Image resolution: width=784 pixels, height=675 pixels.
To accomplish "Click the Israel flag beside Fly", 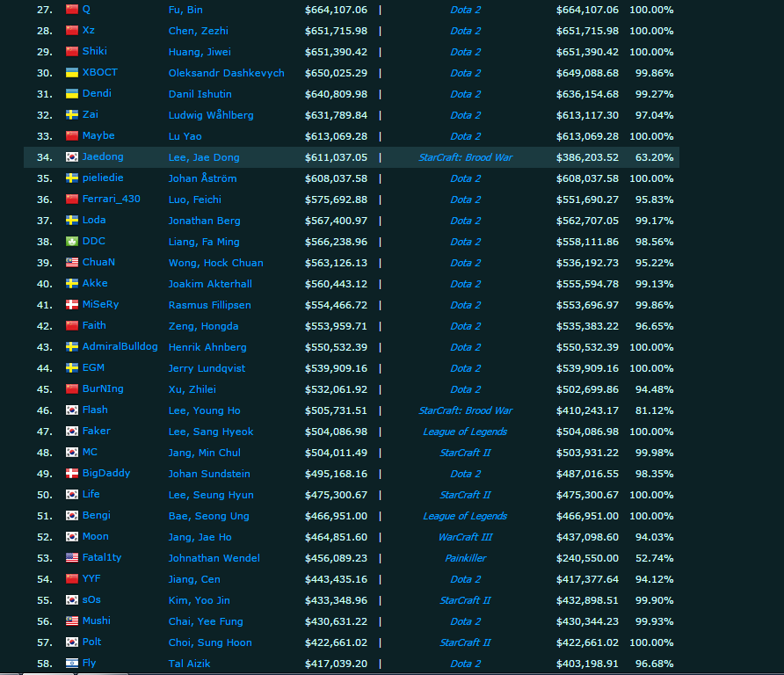I will pyautogui.click(x=72, y=663).
